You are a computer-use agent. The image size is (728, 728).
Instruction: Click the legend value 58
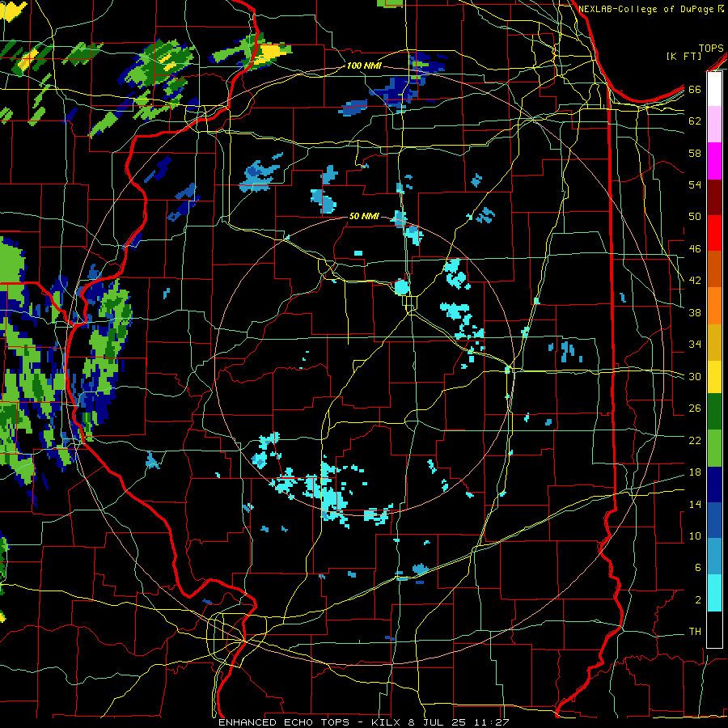[x=695, y=153]
